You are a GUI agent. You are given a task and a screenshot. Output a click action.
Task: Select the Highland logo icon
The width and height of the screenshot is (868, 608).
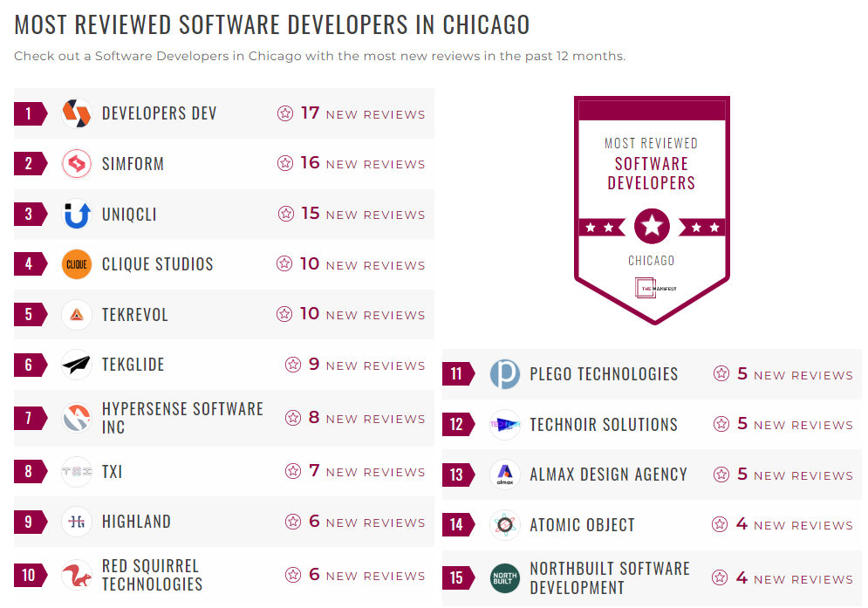coord(75,522)
